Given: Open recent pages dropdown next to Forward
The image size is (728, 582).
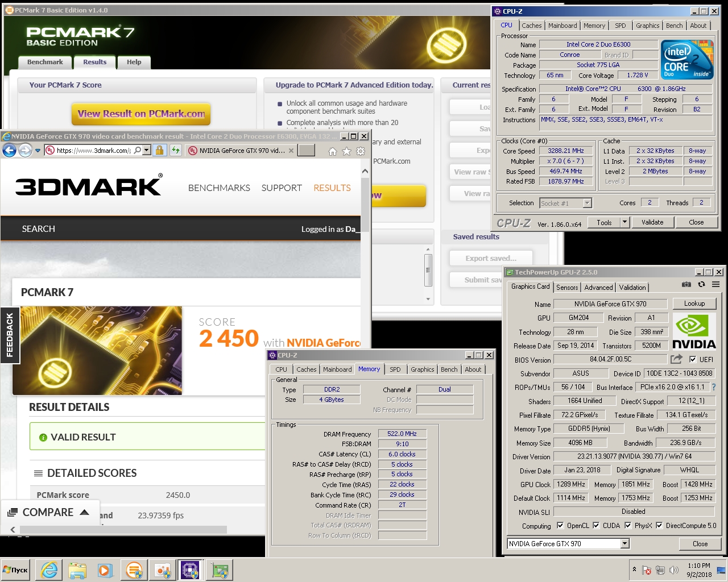Looking at the screenshot, I should (x=38, y=151).
